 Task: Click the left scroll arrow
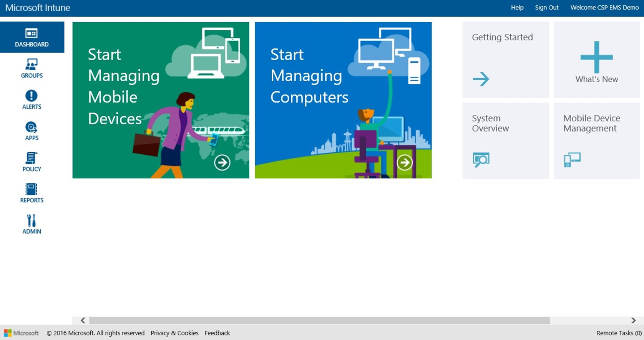83,320
